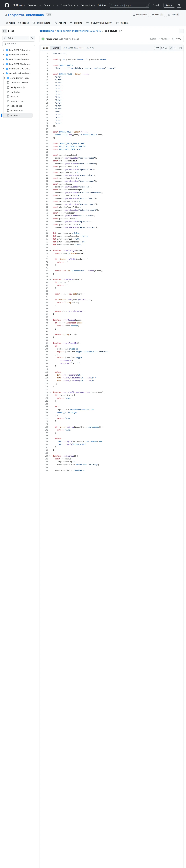186x868 pixels.
Task: Open the main branch selector dropdown
Action: 15,38
